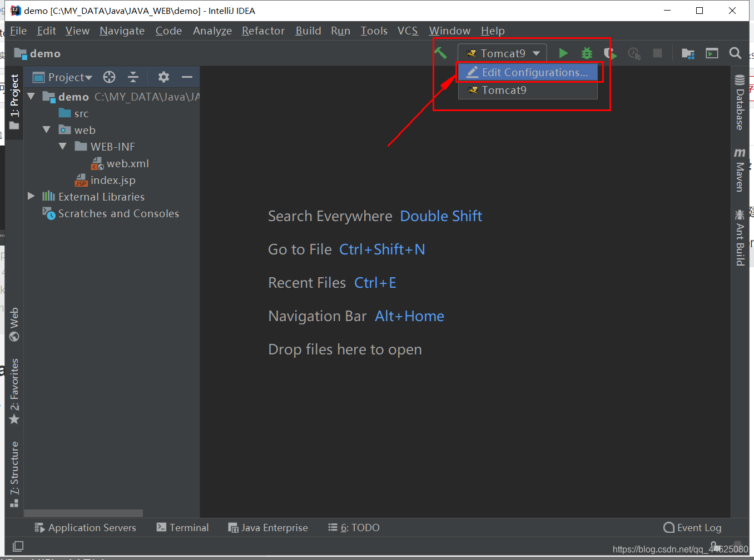Click Locate/Scroll from Source target icon
754x560 pixels.
pyautogui.click(x=110, y=77)
